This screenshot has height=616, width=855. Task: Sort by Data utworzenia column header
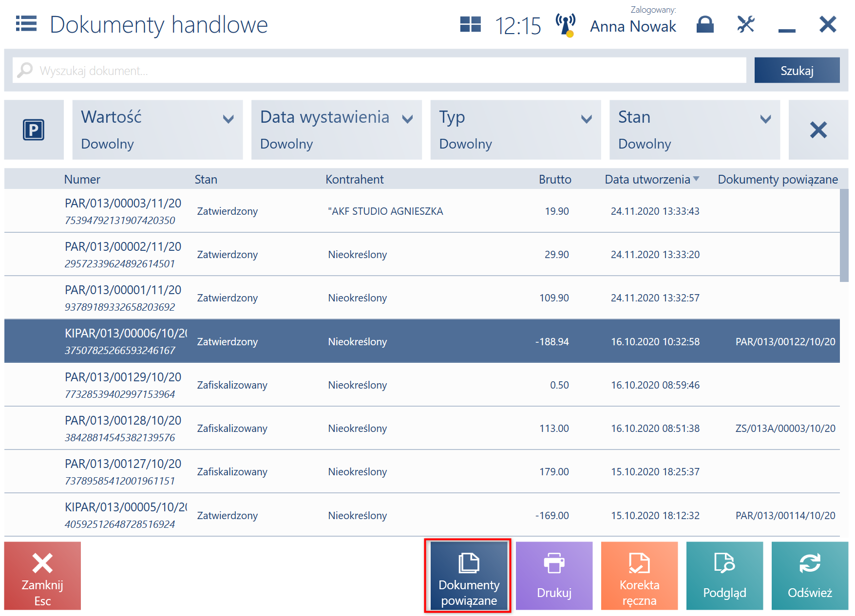(x=647, y=179)
